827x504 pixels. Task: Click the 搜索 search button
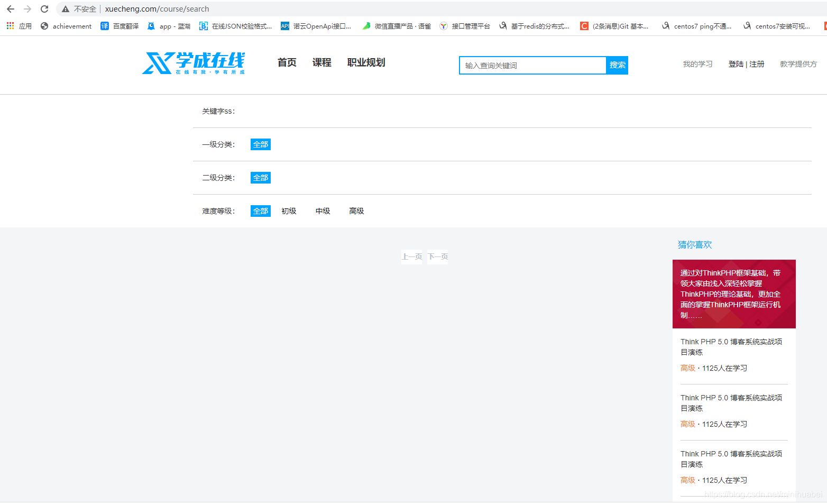tap(617, 65)
